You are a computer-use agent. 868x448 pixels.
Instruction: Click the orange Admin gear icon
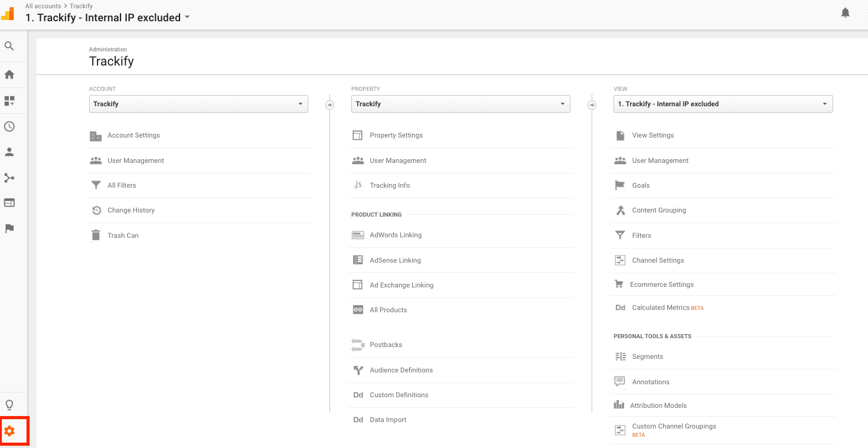click(9, 431)
